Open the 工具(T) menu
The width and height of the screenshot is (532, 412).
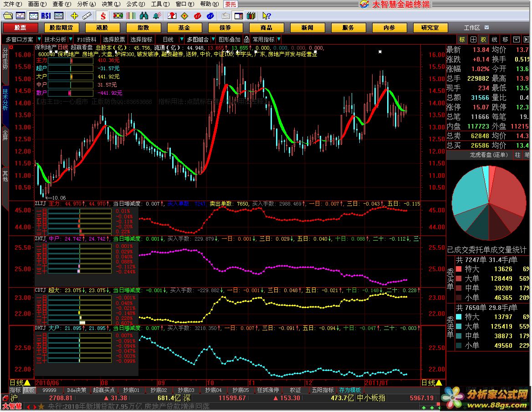160,4
